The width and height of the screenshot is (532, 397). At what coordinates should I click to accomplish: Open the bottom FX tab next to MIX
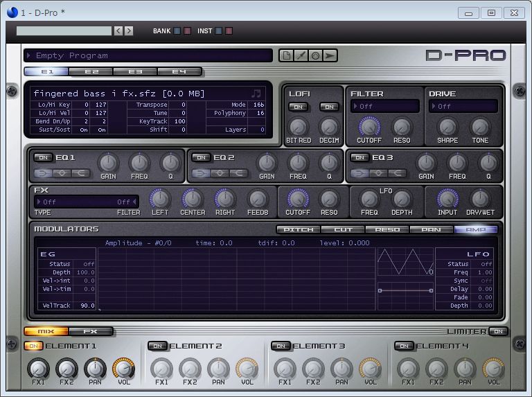click(x=91, y=331)
